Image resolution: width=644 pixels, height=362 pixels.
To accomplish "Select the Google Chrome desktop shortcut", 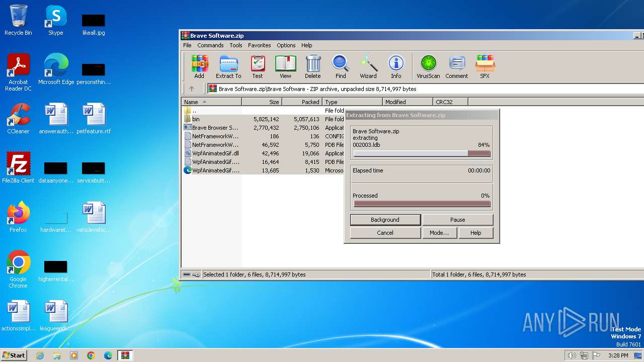I will 18,270.
